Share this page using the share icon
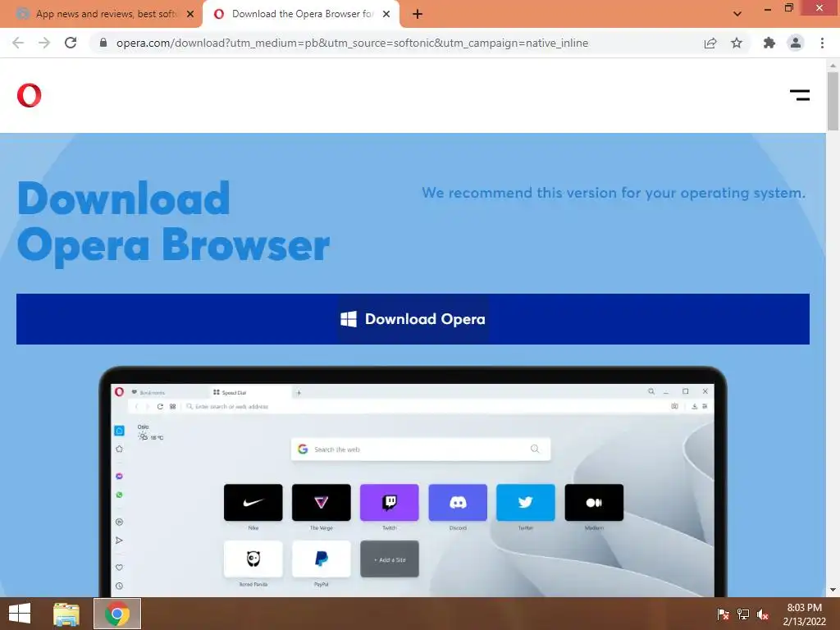Viewport: 840px width, 630px height. point(710,43)
